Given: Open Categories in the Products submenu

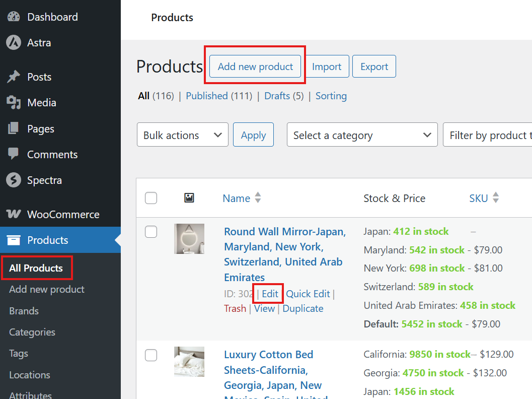Looking at the screenshot, I should coord(32,332).
